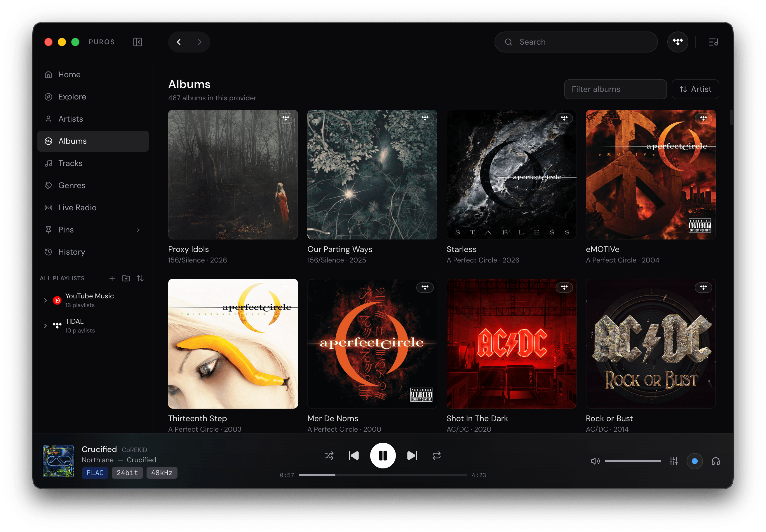
Task: Open Live Radio in the sidebar
Action: (x=93, y=207)
